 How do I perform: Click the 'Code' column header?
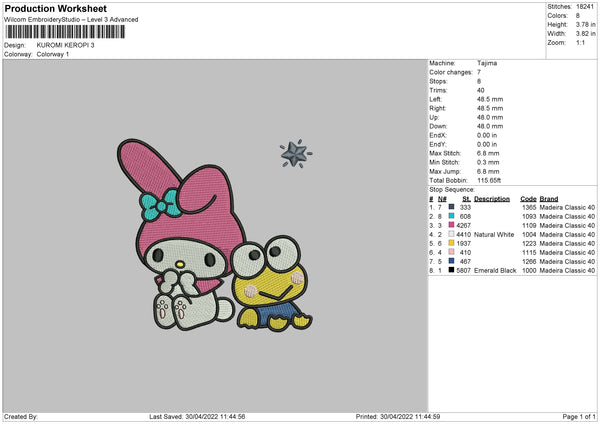click(x=528, y=199)
